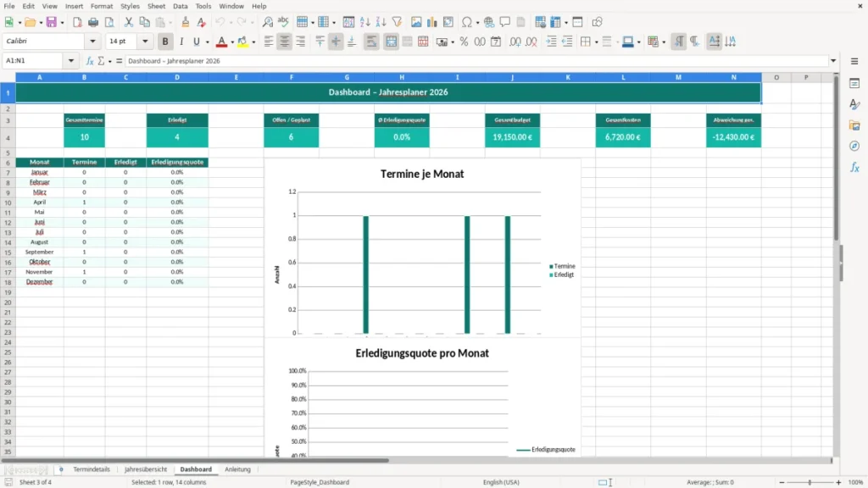Image resolution: width=868 pixels, height=488 pixels.
Task: Adjust the zoom slider in status bar
Action: click(x=810, y=482)
